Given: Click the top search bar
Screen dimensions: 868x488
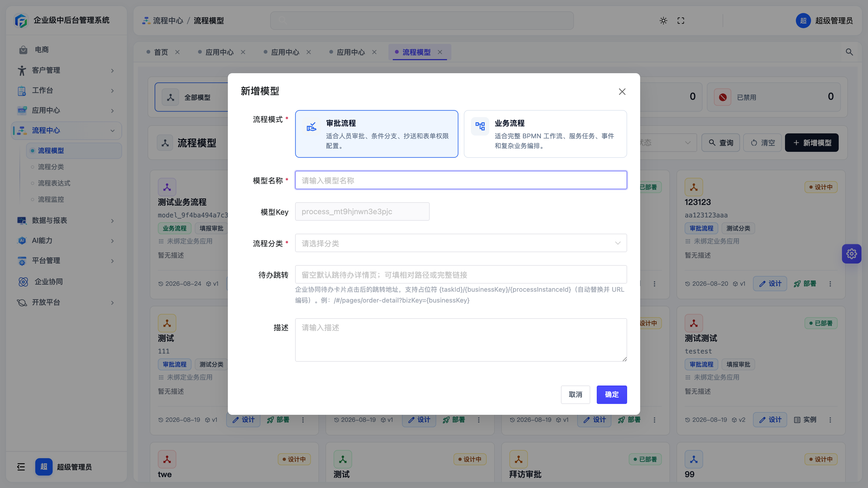Looking at the screenshot, I should pyautogui.click(x=422, y=21).
